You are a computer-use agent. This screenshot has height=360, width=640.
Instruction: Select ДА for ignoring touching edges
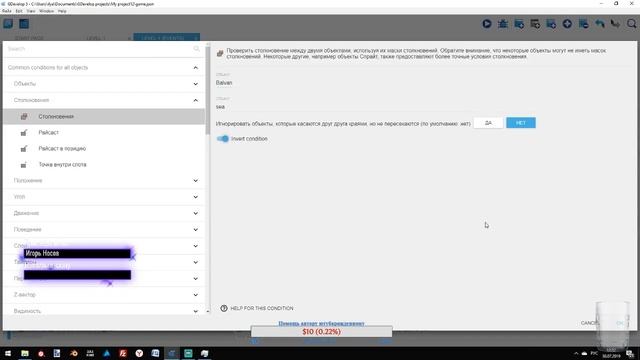pyautogui.click(x=488, y=123)
